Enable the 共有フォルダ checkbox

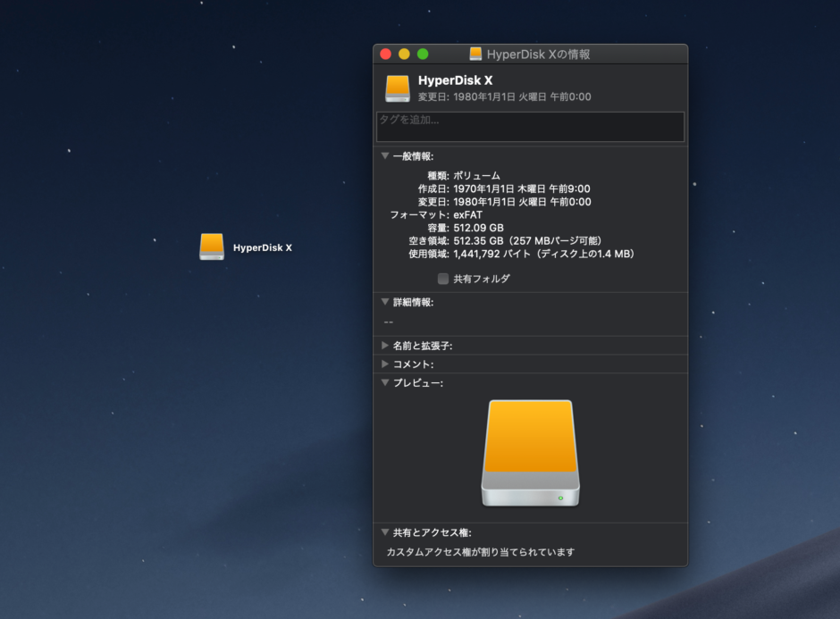pyautogui.click(x=442, y=278)
